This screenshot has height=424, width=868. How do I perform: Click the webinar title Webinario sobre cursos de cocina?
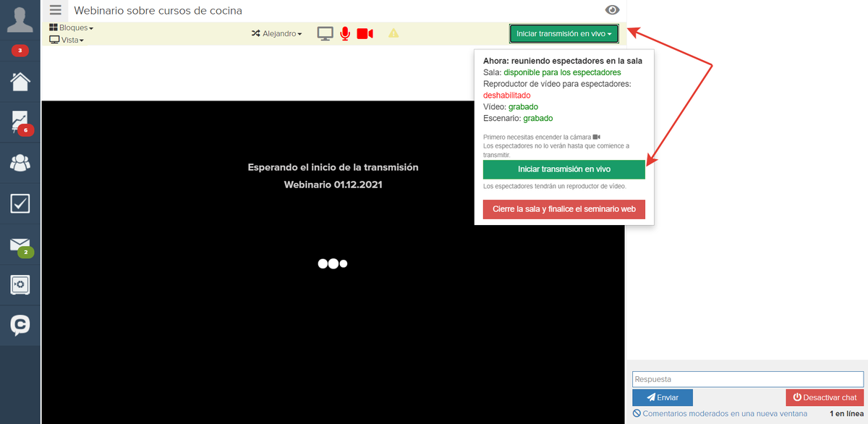158,11
